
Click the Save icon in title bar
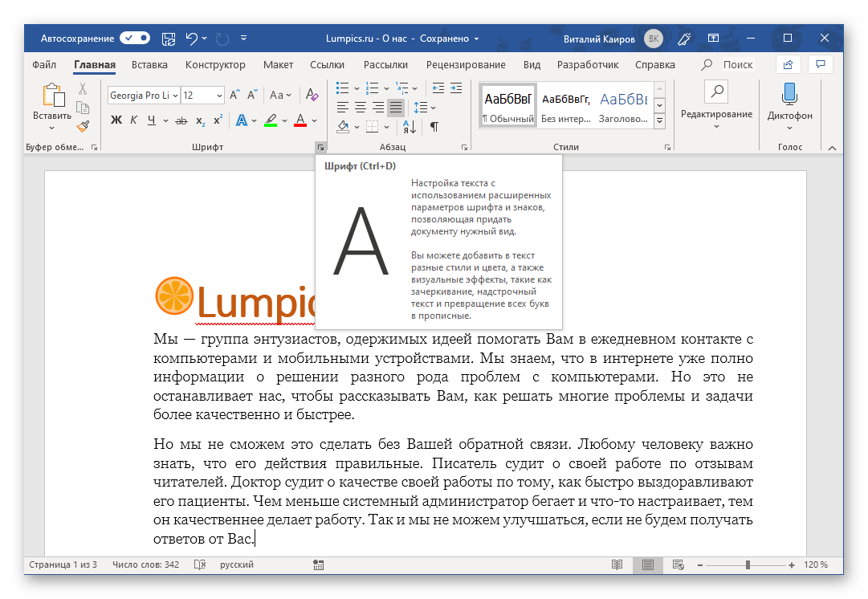(169, 38)
